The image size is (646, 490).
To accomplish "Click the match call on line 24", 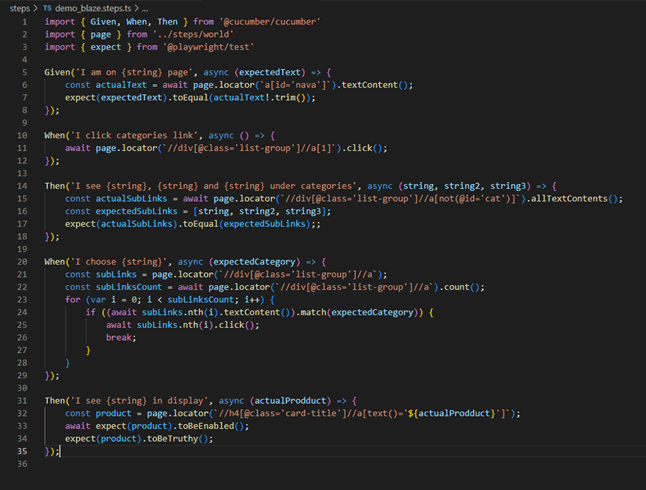I will pyautogui.click(x=314, y=312).
